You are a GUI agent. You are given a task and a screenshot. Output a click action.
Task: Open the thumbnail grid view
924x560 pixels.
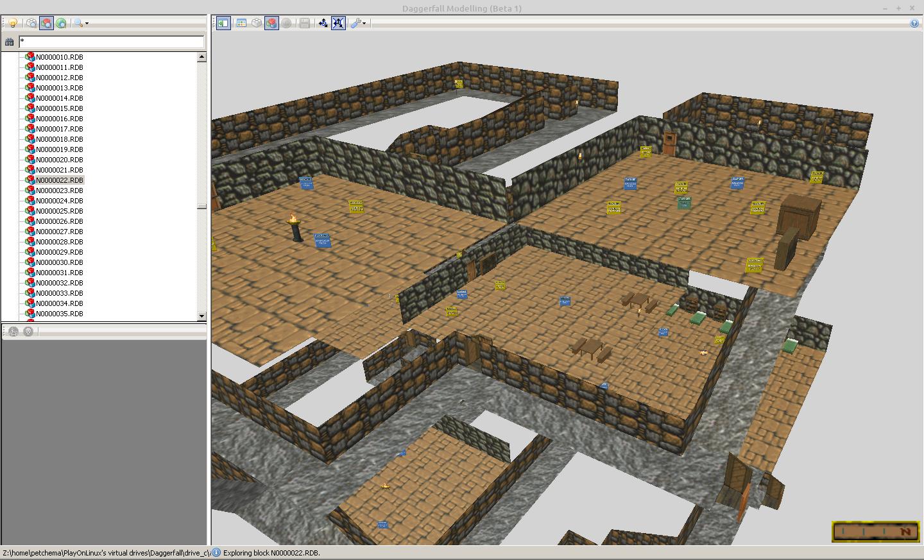click(x=241, y=23)
